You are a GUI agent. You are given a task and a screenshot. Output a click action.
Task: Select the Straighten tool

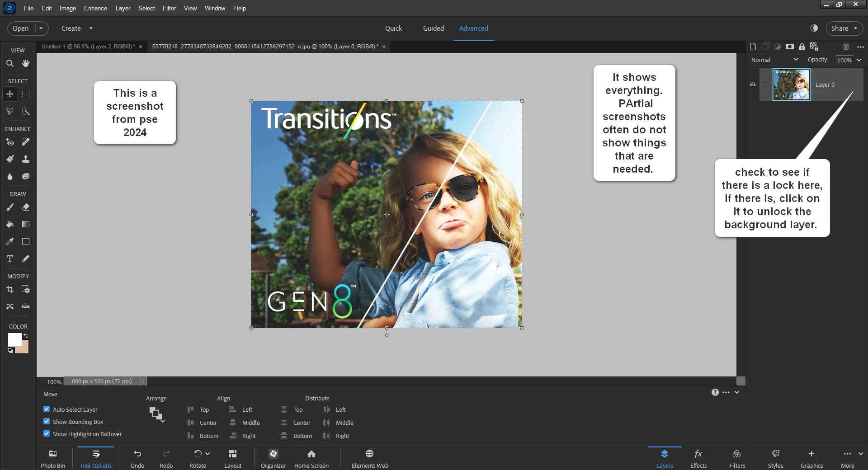[26, 306]
